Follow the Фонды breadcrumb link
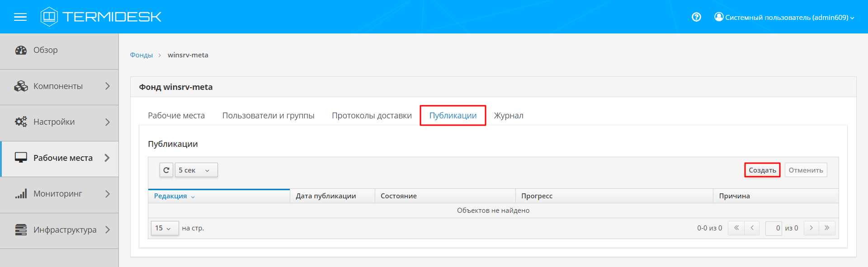 [142, 55]
